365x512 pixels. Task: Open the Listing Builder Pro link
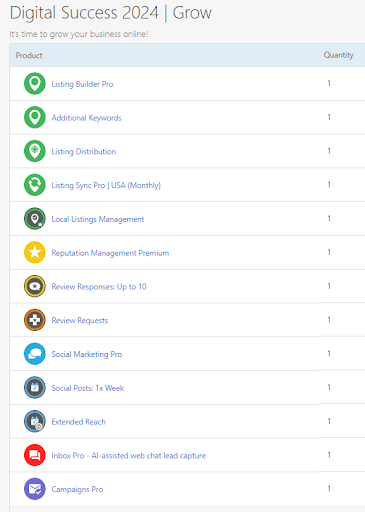point(82,84)
